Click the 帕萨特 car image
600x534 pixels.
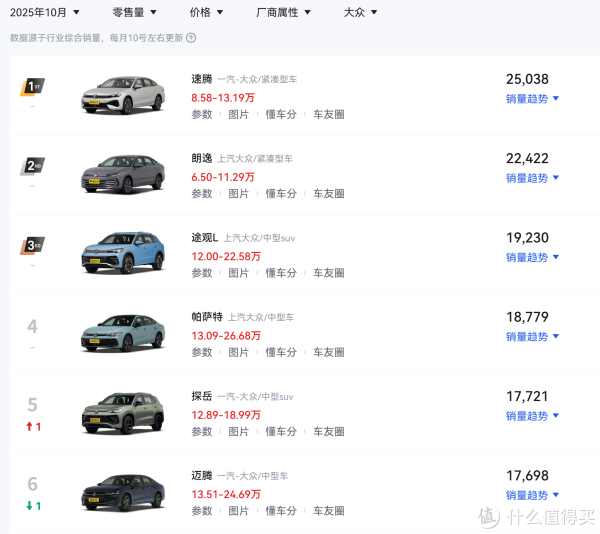coord(122,332)
